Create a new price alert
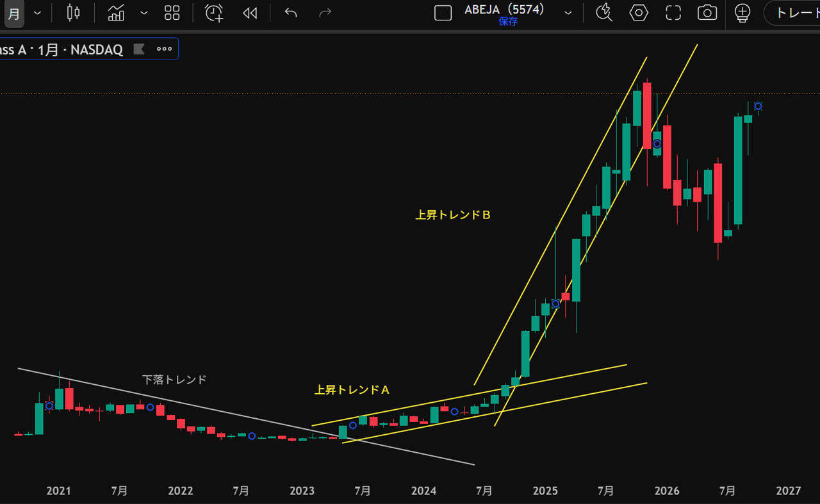Screen dimensions: 820x504 point(214,13)
